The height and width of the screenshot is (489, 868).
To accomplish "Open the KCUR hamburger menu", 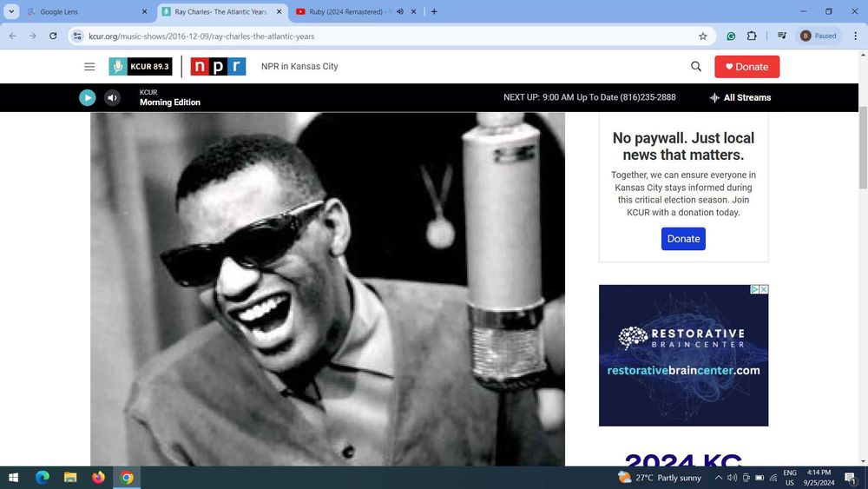I will [89, 67].
